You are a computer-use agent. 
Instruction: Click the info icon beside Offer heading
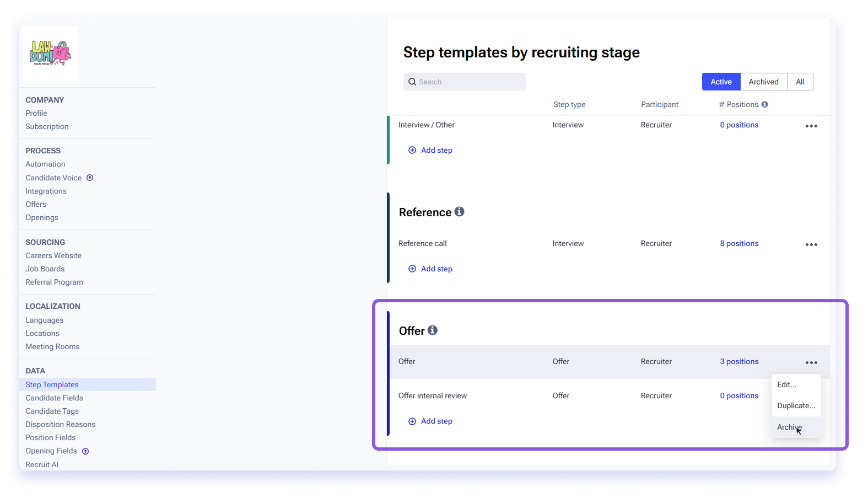pyautogui.click(x=433, y=330)
